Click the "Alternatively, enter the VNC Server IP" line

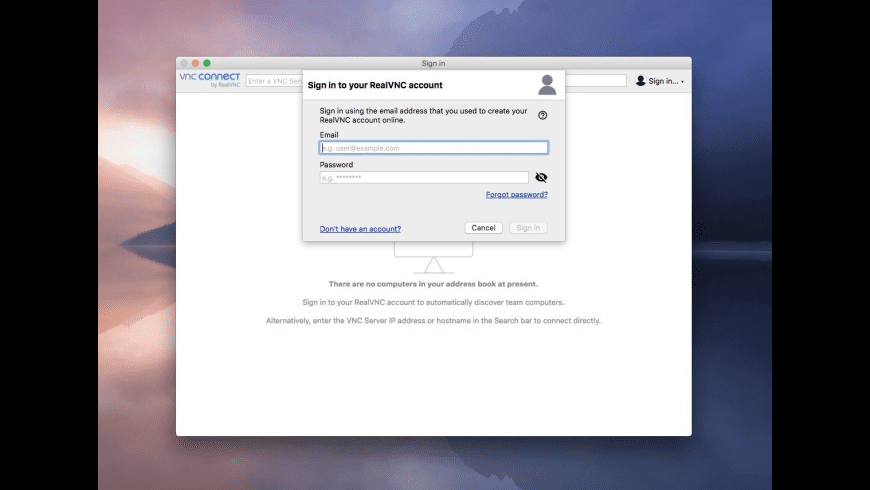[x=433, y=320]
